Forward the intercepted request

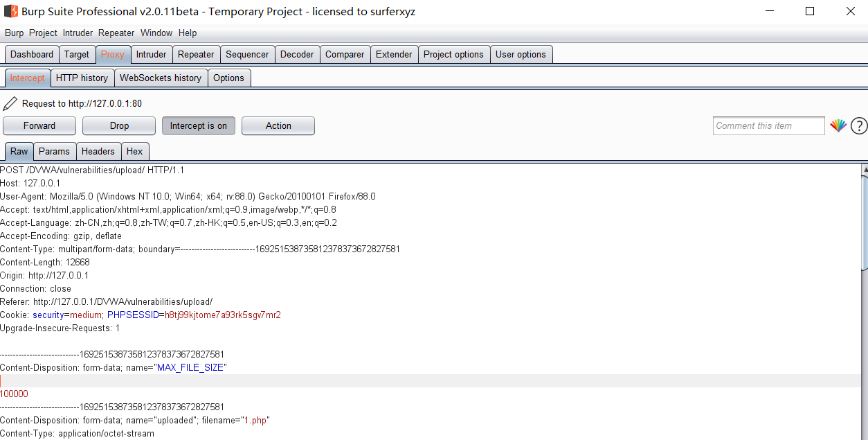pyautogui.click(x=39, y=125)
